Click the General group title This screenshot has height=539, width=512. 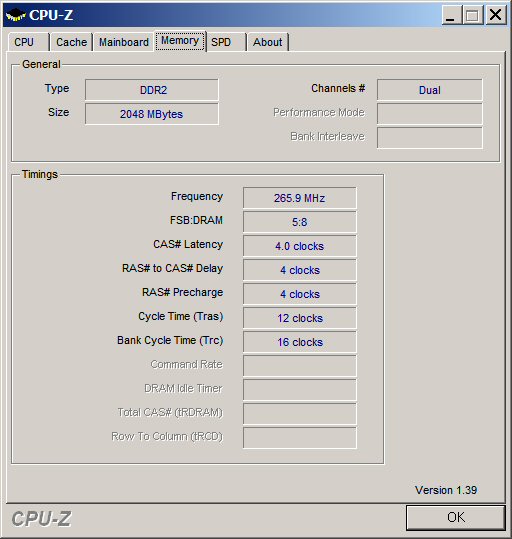(x=41, y=64)
